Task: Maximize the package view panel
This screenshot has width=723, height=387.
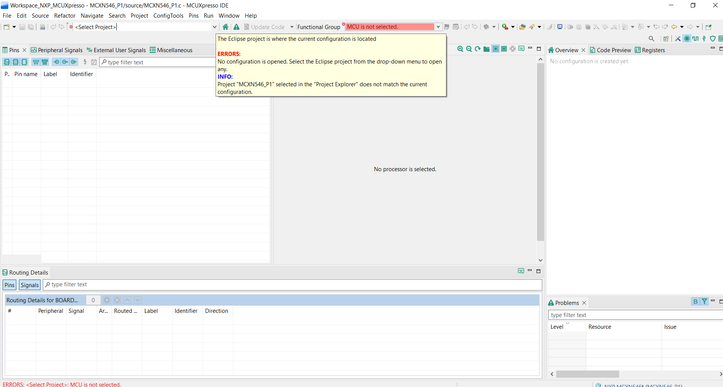Action: 539,48
